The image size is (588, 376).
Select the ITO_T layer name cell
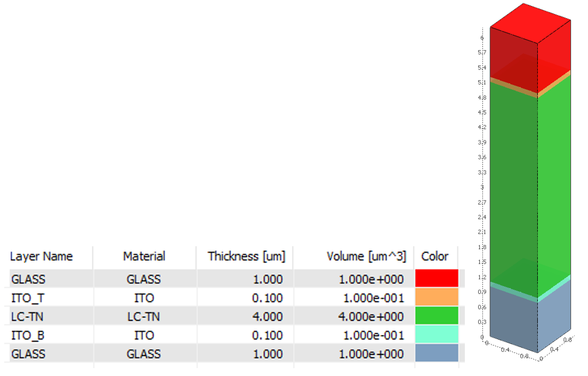click(25, 298)
